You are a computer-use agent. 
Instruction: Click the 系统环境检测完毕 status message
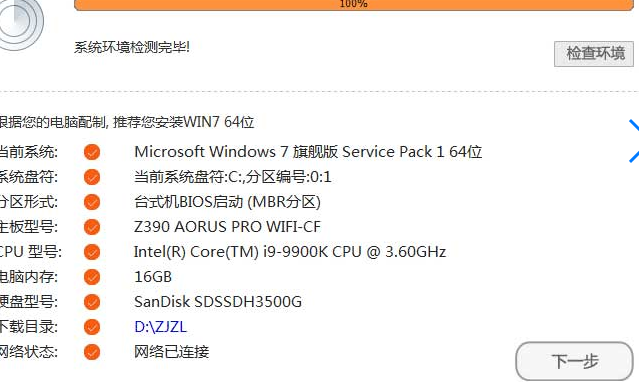[132, 47]
